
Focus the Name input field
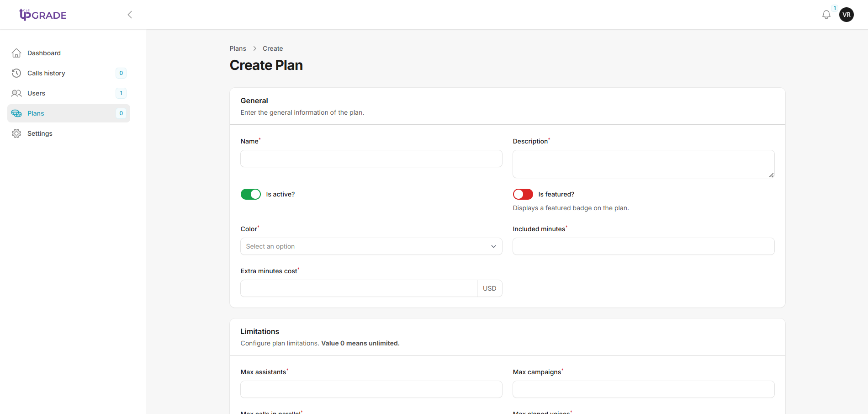(371, 159)
